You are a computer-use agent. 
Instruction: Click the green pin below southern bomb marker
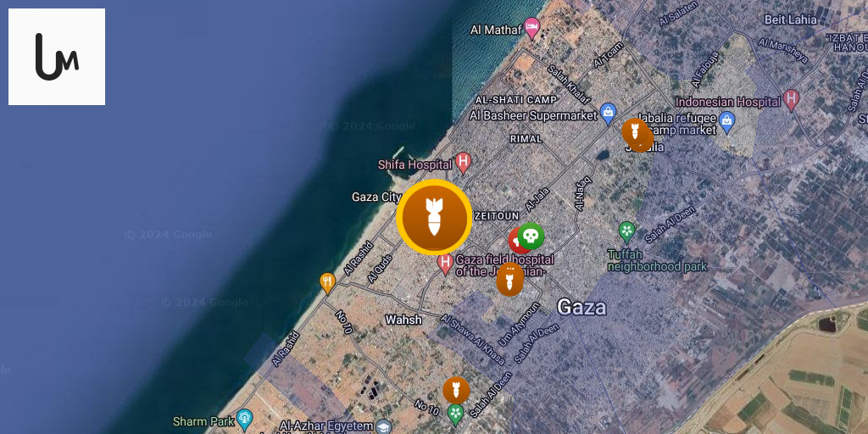click(455, 415)
